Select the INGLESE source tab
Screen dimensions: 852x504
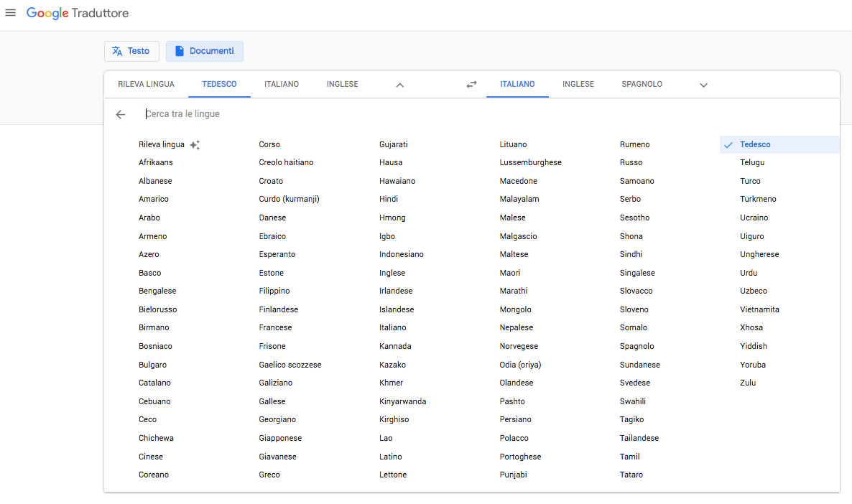click(x=343, y=84)
